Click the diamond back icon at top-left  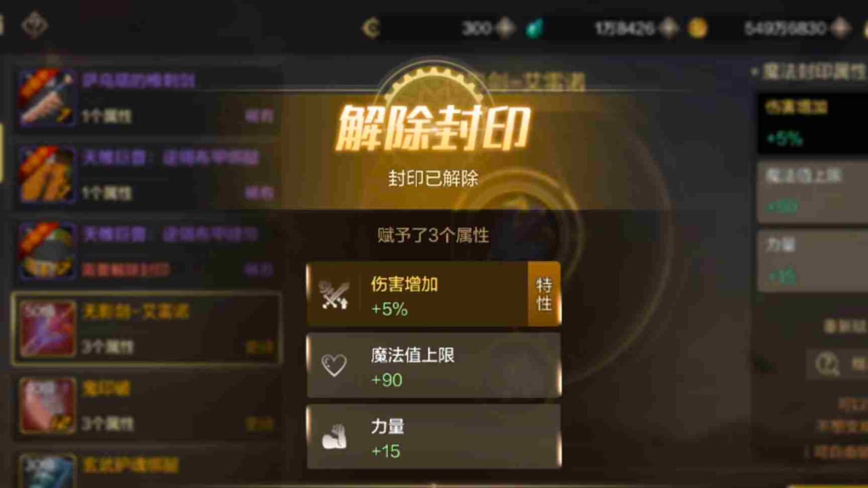[34, 26]
